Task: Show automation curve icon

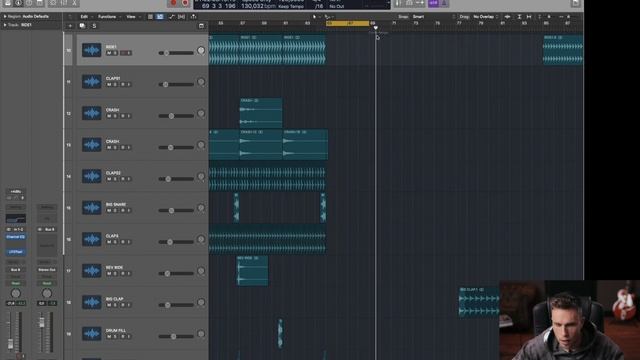Action: tap(171, 17)
